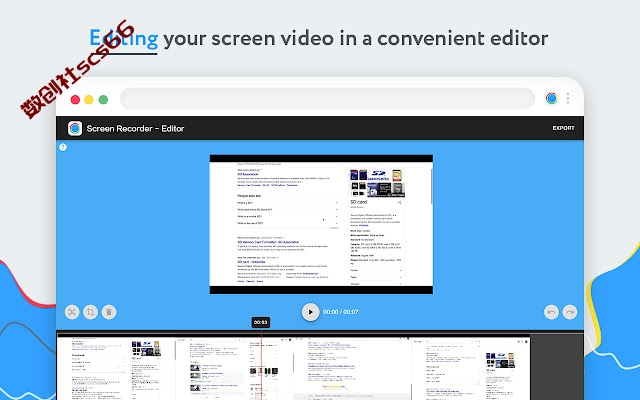Open the help question mark icon

pos(63,147)
